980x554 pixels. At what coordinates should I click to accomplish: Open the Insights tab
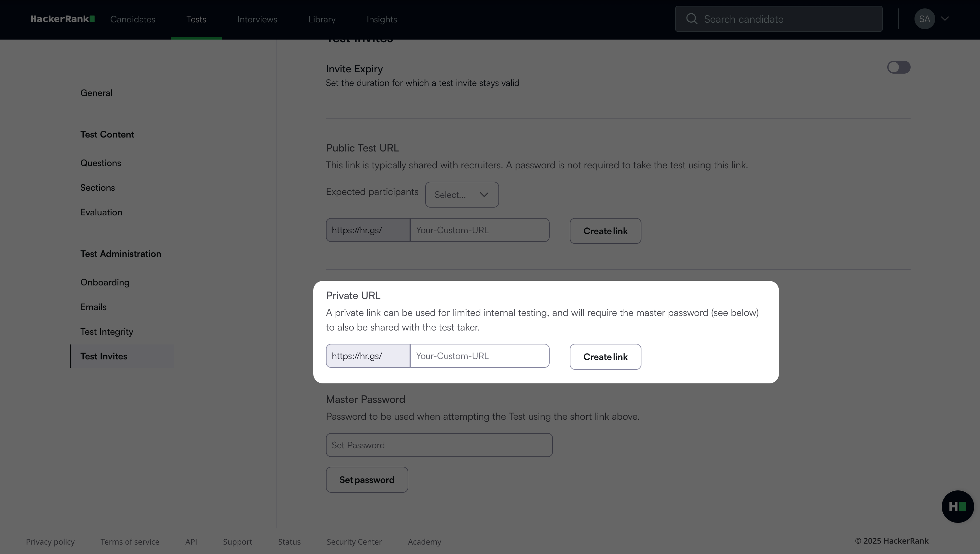click(382, 19)
